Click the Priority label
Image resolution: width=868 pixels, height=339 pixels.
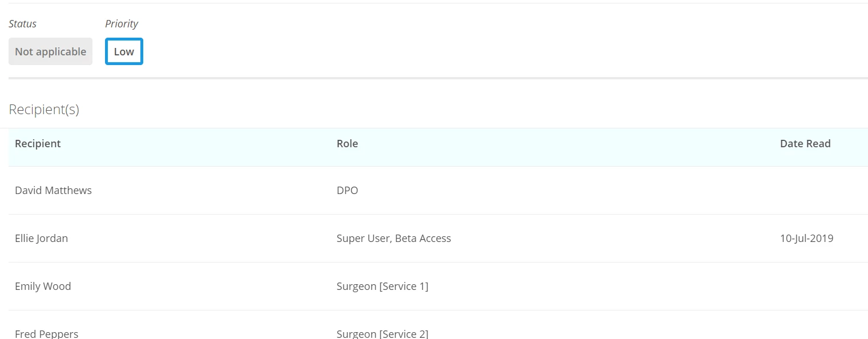[x=122, y=24]
